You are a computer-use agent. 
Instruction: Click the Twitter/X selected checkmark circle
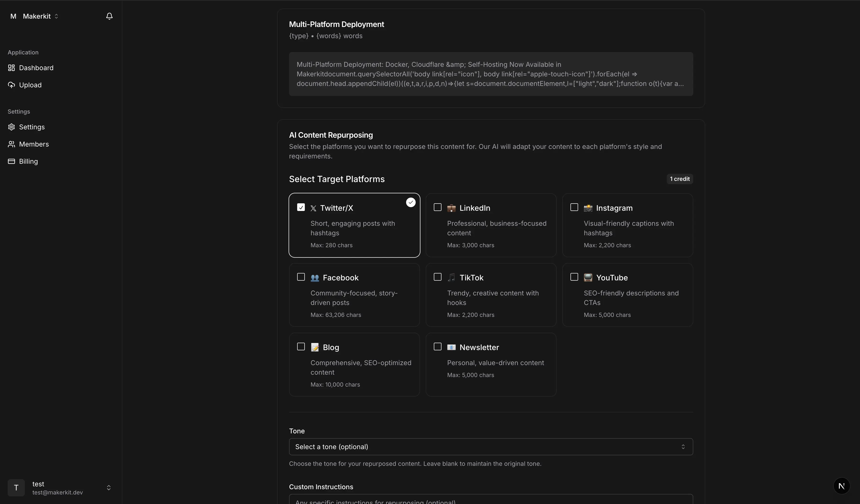(x=411, y=203)
